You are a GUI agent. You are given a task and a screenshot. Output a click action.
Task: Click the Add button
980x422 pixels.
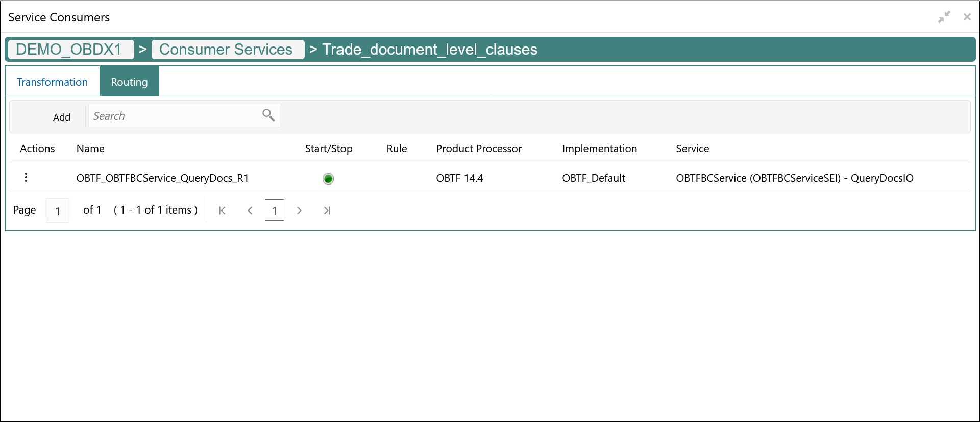pos(62,117)
